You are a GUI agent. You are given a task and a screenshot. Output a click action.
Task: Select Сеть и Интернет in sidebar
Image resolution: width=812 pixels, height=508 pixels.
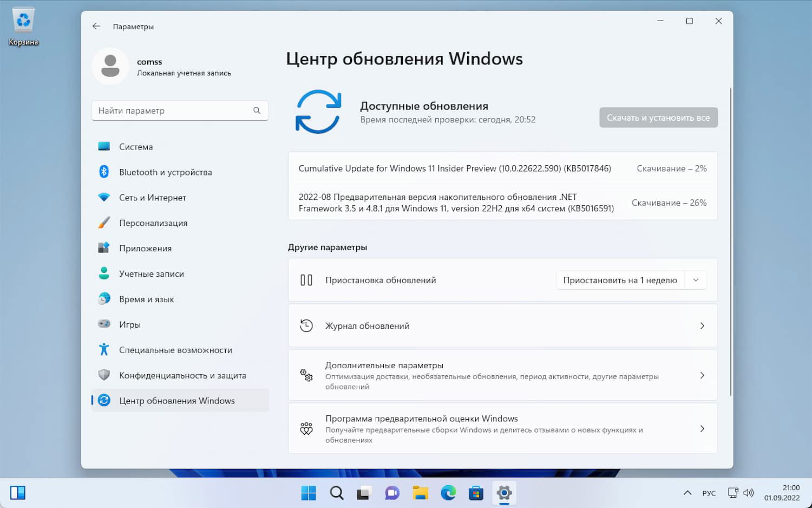point(152,197)
